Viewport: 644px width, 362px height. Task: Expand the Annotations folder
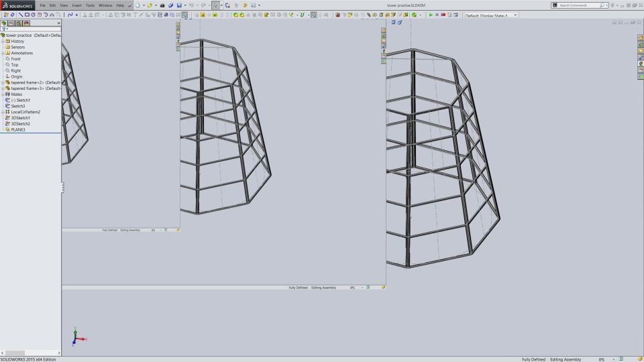tap(3, 53)
